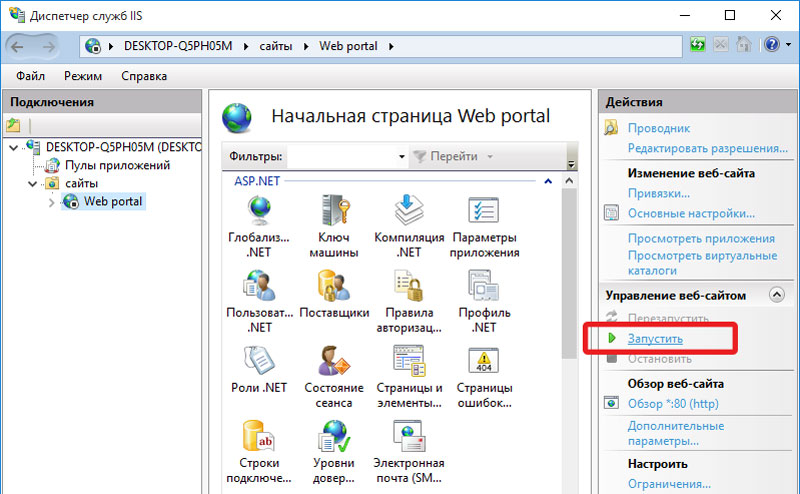Click the feature list scroll up arrow
Screen dimensions: 800x494
click(x=569, y=181)
